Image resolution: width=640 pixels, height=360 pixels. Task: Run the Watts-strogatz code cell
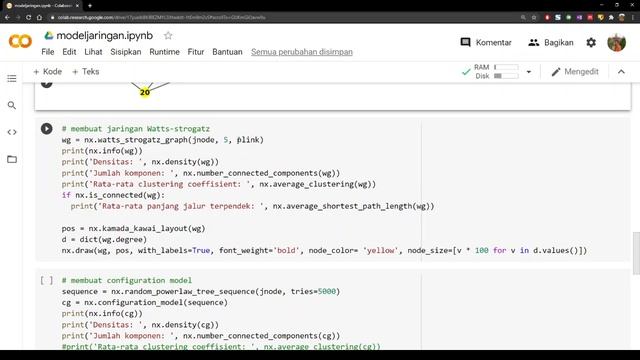47,129
